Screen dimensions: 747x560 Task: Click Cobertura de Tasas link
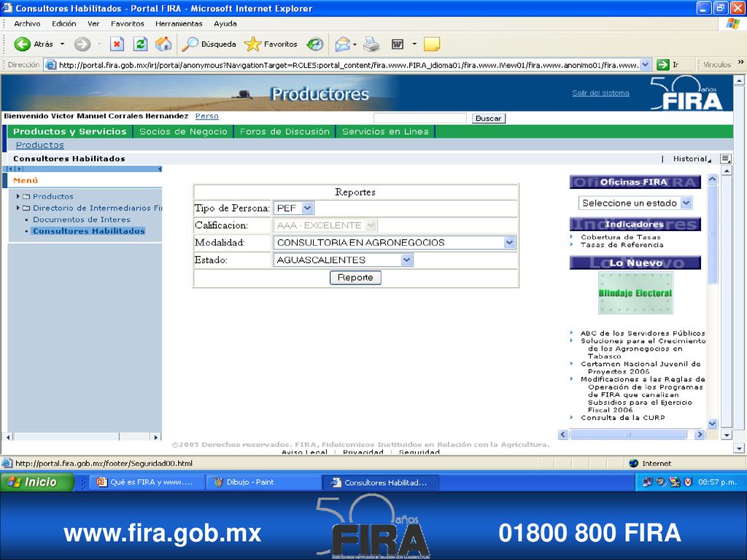[621, 237]
